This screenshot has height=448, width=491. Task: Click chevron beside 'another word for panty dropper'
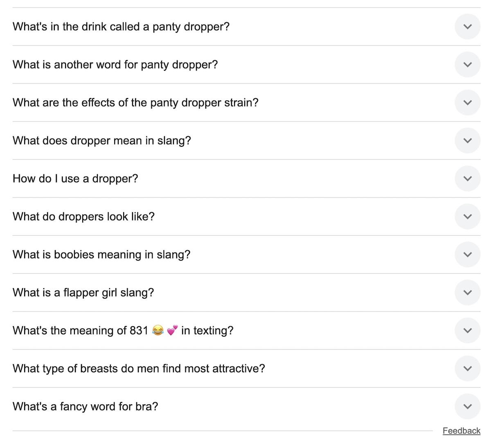(467, 65)
